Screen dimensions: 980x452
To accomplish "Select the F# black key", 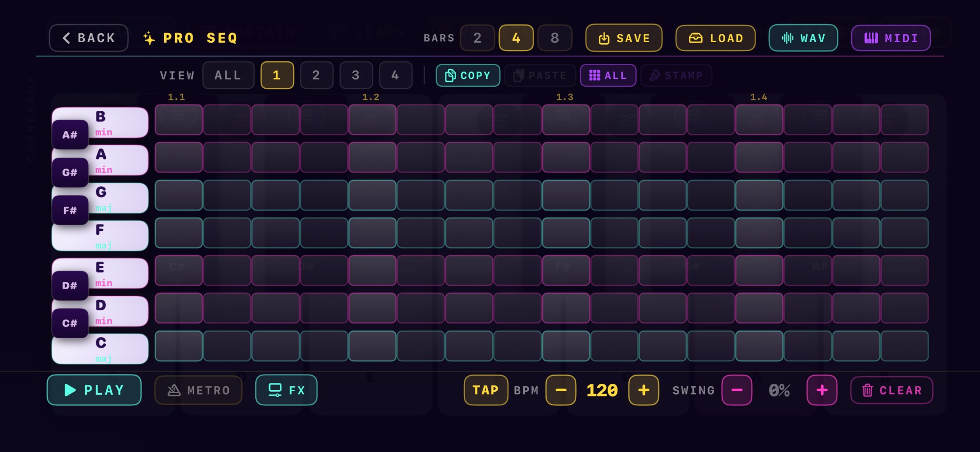I will 70,210.
